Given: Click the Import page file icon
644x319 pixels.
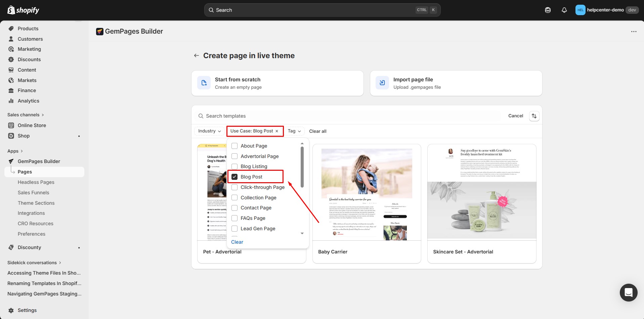Looking at the screenshot, I should 382,83.
